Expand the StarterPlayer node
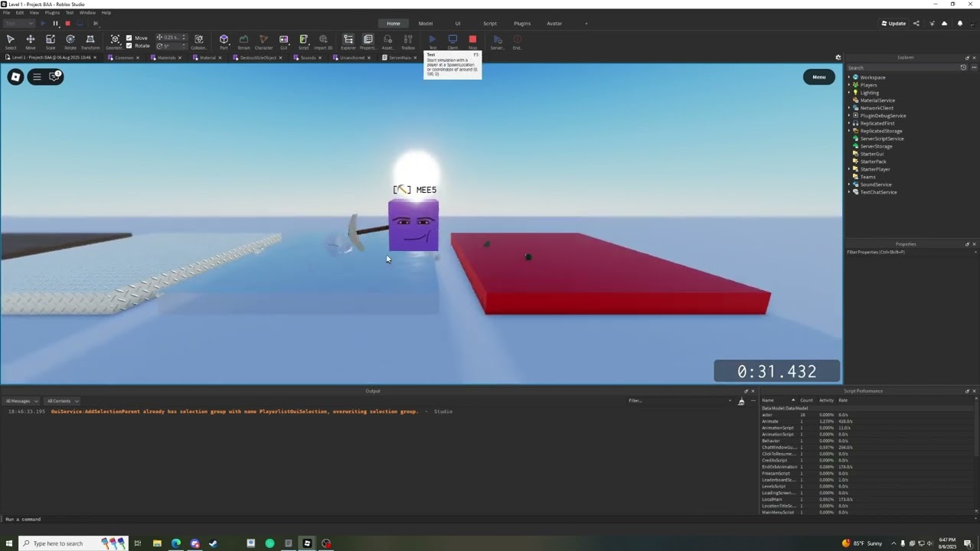Viewport: 980px width, 551px height. [849, 169]
